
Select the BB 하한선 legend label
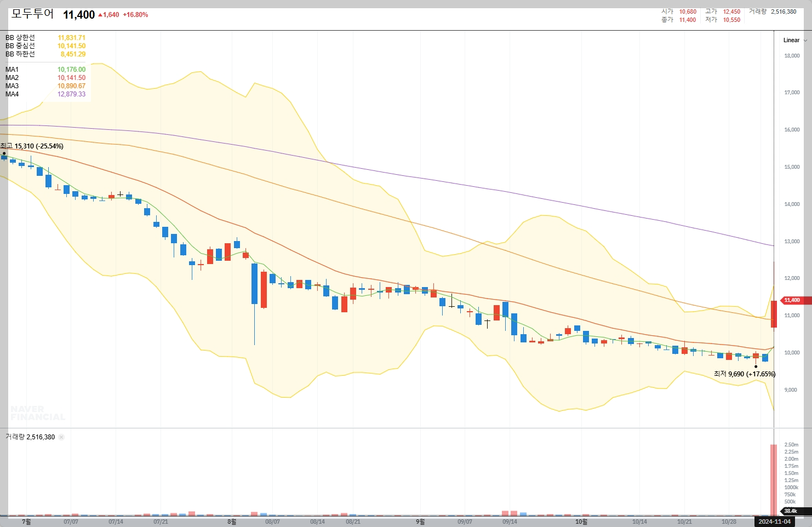20,54
